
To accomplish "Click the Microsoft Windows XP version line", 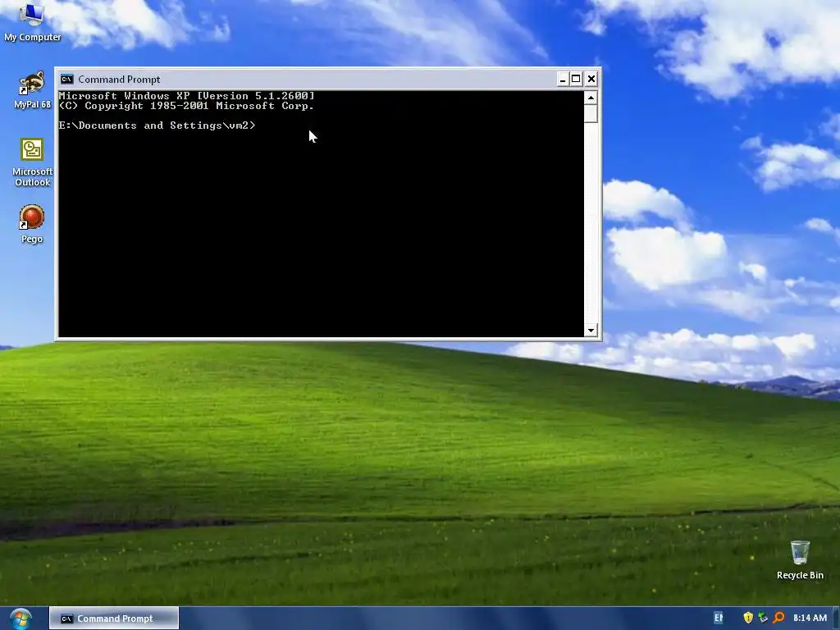I will tap(186, 96).
